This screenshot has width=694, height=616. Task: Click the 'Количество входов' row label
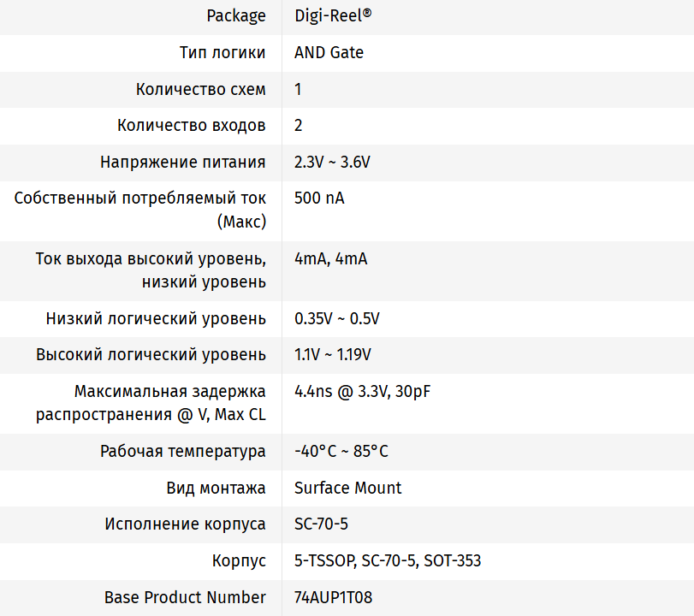192,126
